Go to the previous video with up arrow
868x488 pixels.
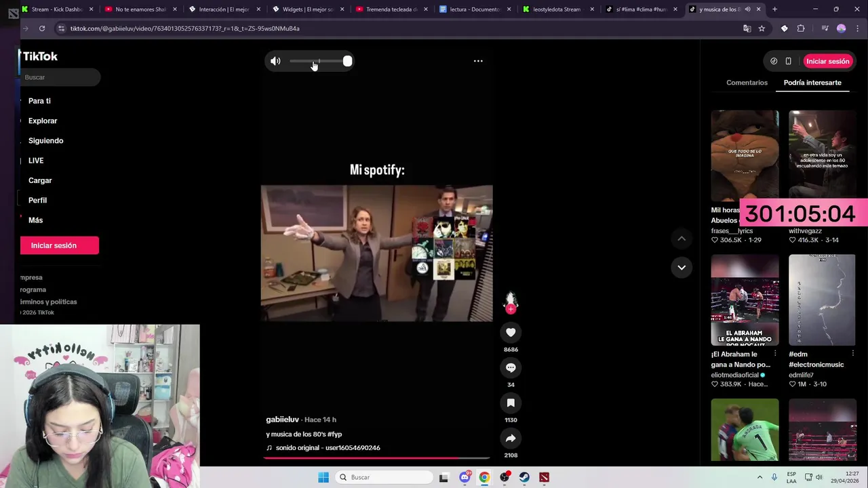tap(682, 239)
